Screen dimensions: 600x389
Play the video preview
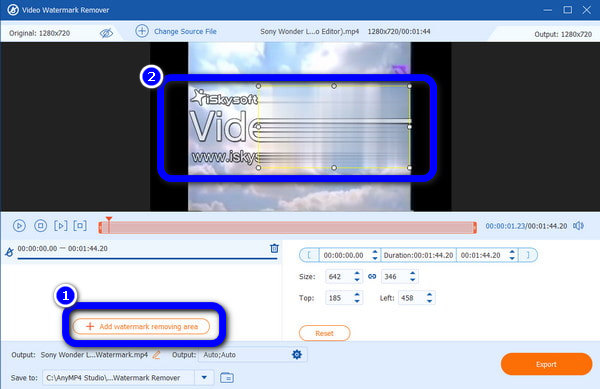pos(19,226)
